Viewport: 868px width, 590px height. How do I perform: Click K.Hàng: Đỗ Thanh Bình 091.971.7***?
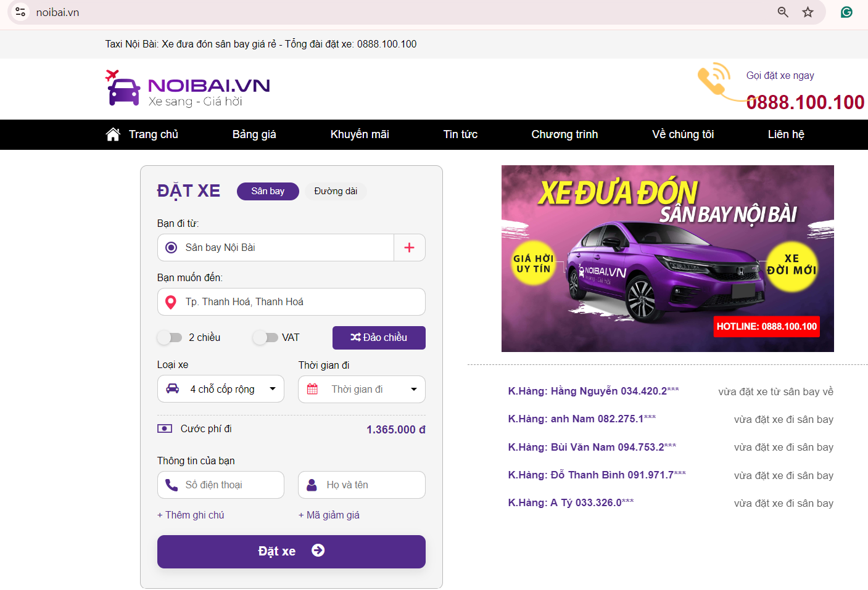(597, 475)
